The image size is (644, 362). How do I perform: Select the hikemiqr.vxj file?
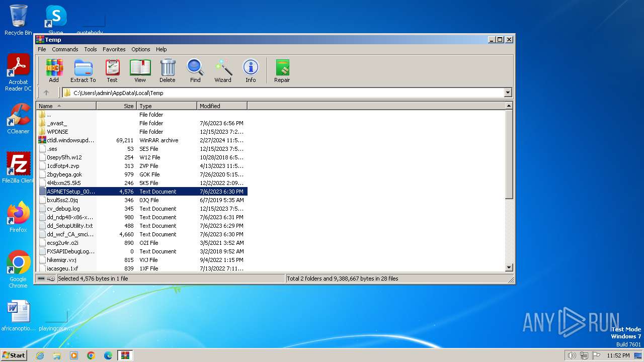pos(142,260)
